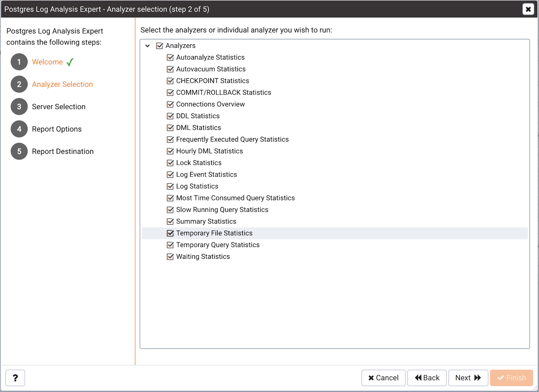Select the Lock Statistics label
This screenshot has height=392, width=539.
(199, 163)
